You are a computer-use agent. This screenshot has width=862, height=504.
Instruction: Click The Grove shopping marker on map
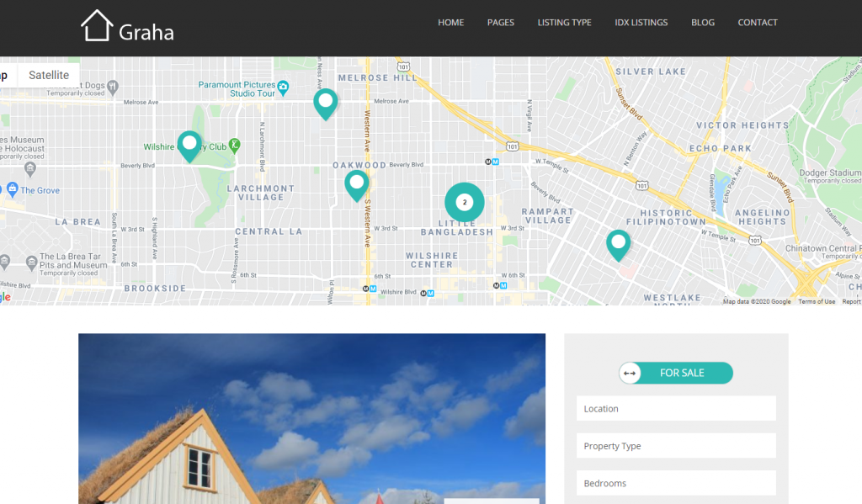point(10,191)
